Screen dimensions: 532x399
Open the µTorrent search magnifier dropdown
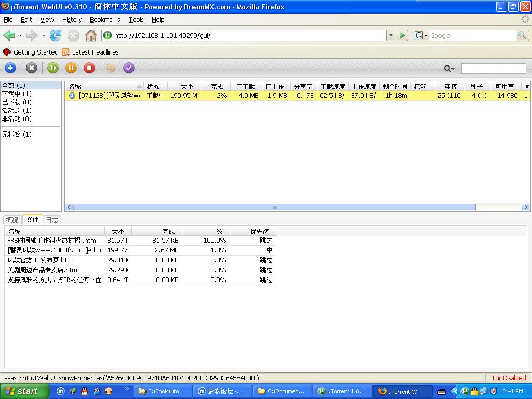point(449,69)
